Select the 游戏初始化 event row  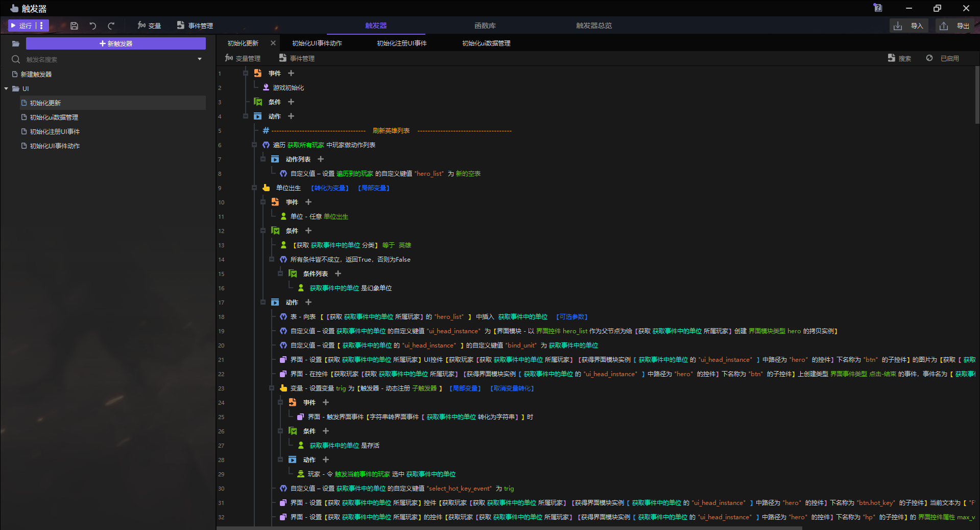pos(288,88)
